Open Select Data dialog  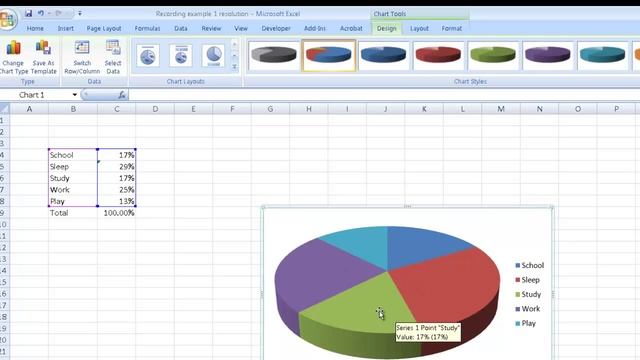(x=113, y=57)
